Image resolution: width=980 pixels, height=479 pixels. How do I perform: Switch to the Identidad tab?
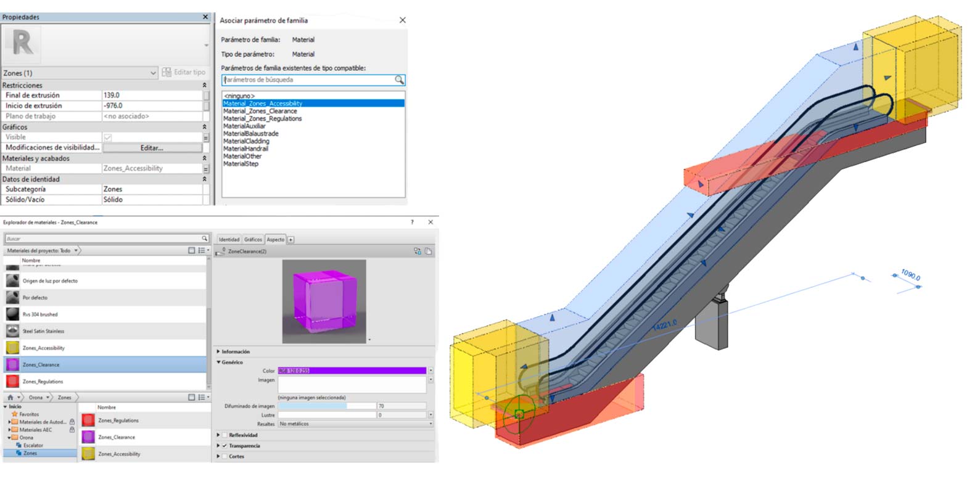(229, 239)
